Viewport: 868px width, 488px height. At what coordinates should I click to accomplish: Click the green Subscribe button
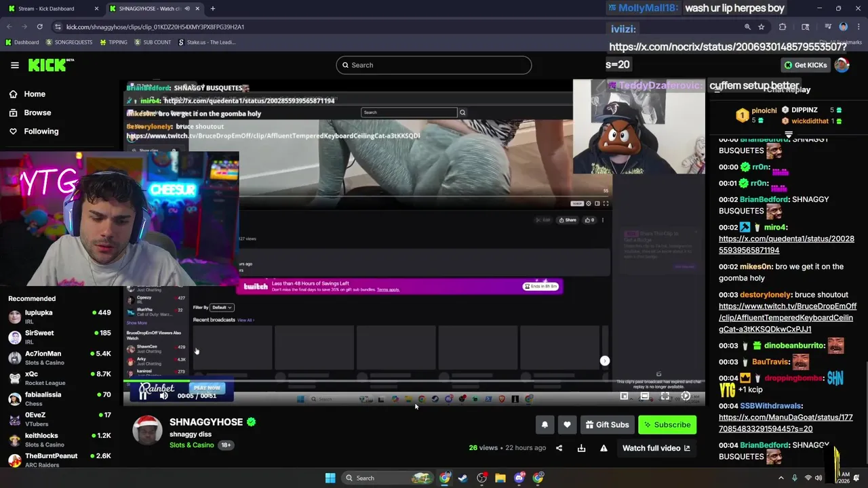pyautogui.click(x=667, y=425)
